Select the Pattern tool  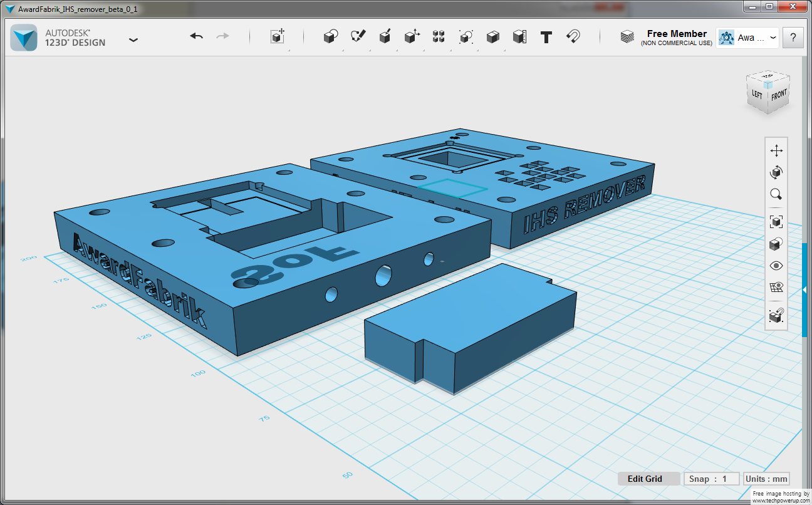439,37
